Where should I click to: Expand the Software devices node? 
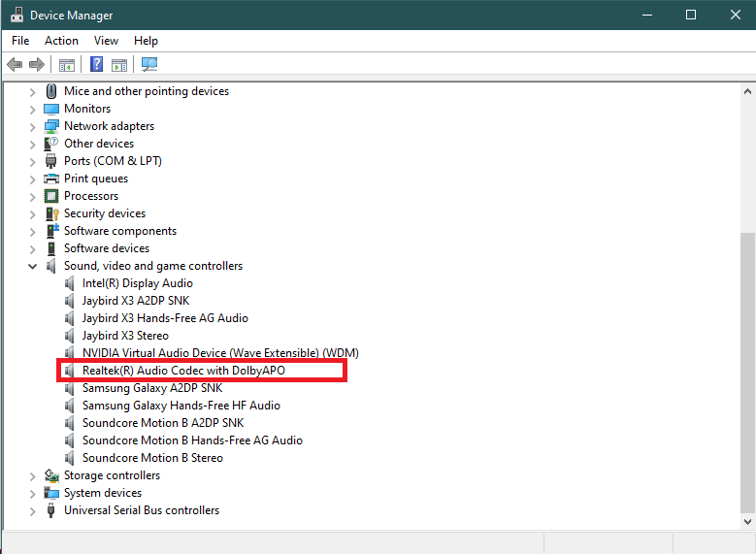tap(32, 249)
